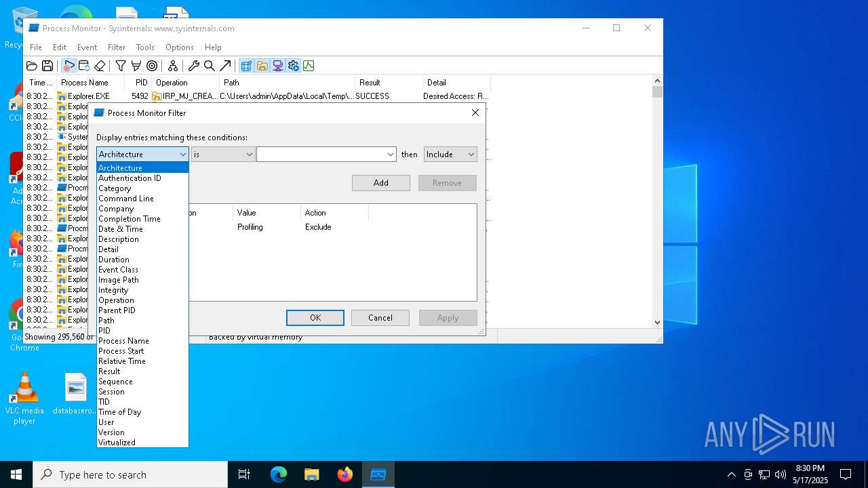
Task: Toggle Show Process and Thread Activity icon
Action: click(x=293, y=66)
